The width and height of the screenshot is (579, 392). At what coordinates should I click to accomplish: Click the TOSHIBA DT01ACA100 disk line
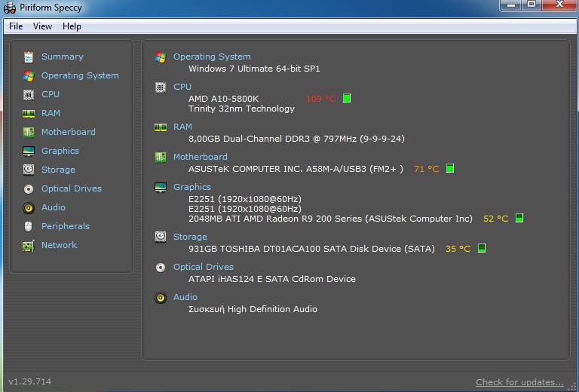tap(311, 249)
